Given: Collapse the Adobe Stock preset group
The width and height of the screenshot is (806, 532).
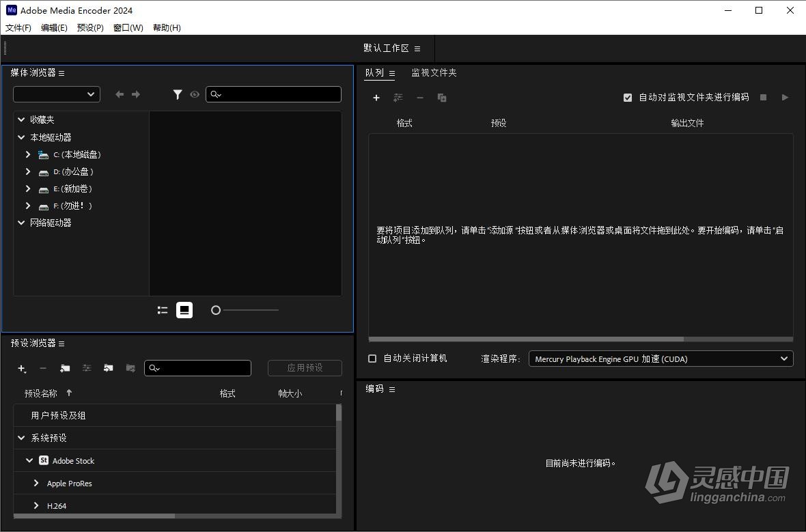Looking at the screenshot, I should [29, 460].
